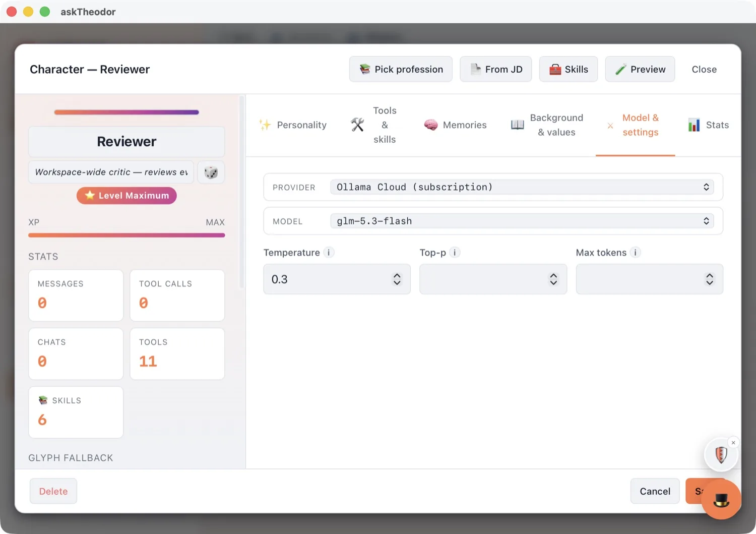The height and width of the screenshot is (534, 756).
Task: Click the red toolbox icon
Action: click(555, 69)
